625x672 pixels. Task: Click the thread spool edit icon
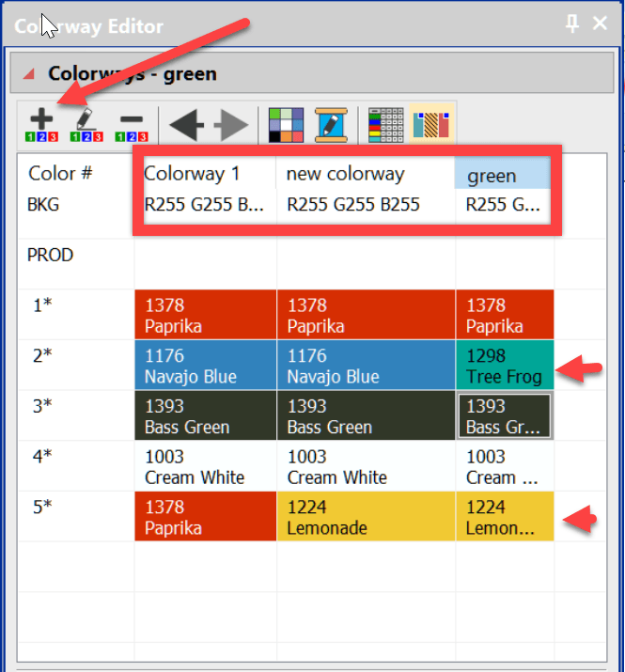[331, 125]
